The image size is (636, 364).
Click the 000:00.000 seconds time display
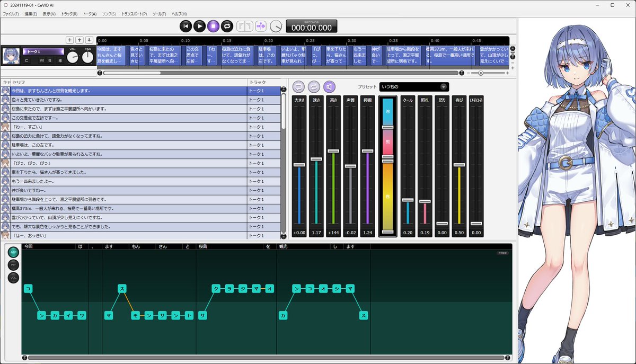[312, 26]
